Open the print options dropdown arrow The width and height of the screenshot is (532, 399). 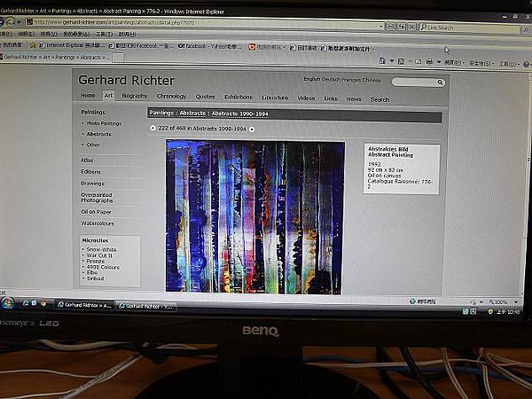coord(438,62)
